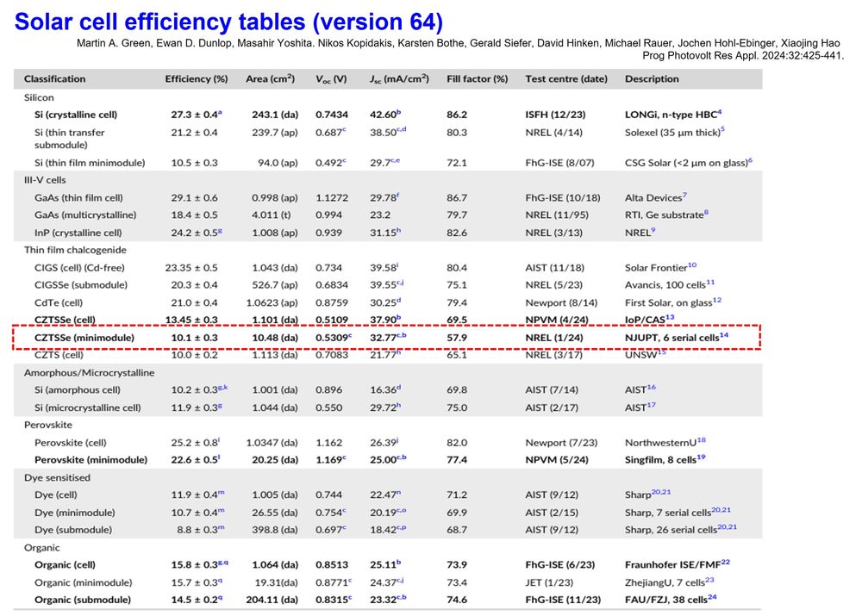This screenshot has width=862, height=616.
Task: Select the highlighted CZTSSe (minimodule) row label
Action: (80, 338)
